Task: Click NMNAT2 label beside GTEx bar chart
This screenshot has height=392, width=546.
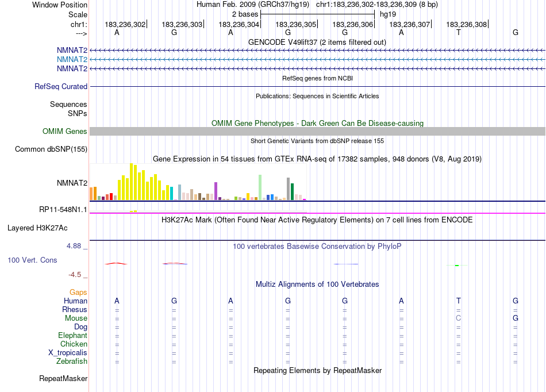Action: pyautogui.click(x=72, y=183)
